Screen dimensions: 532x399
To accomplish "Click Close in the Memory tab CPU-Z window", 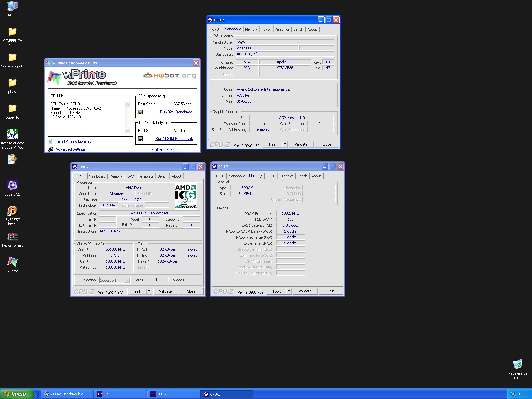I will (331, 291).
